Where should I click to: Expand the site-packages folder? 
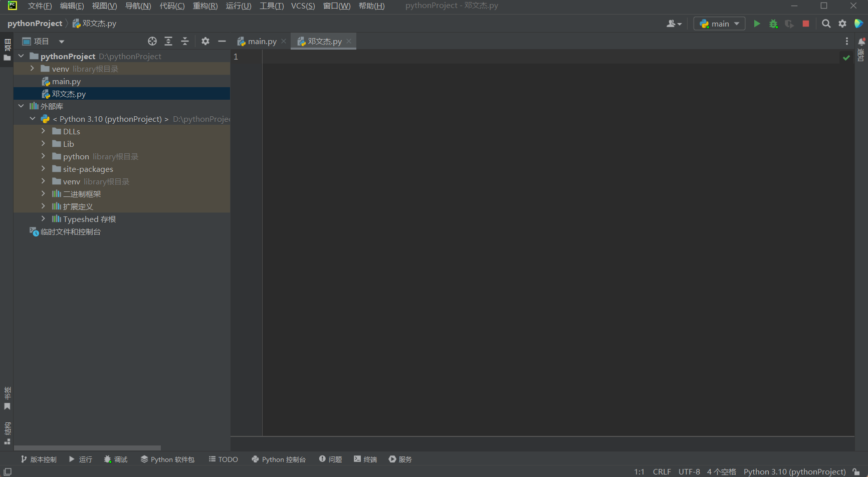click(44, 169)
